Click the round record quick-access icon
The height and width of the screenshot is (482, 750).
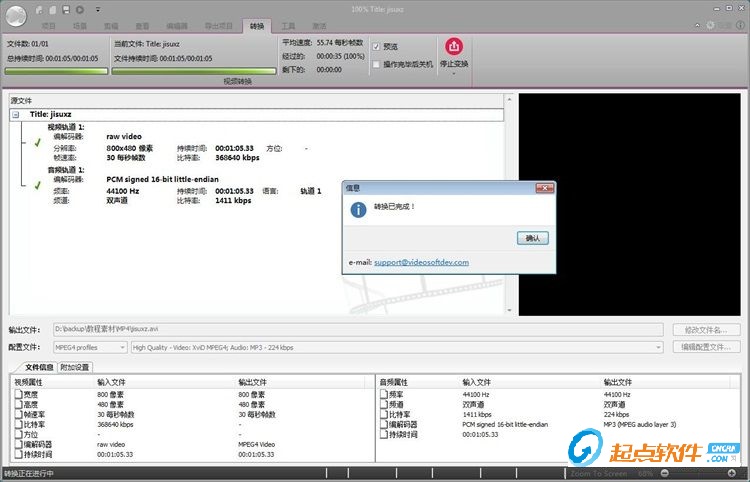click(x=80, y=10)
